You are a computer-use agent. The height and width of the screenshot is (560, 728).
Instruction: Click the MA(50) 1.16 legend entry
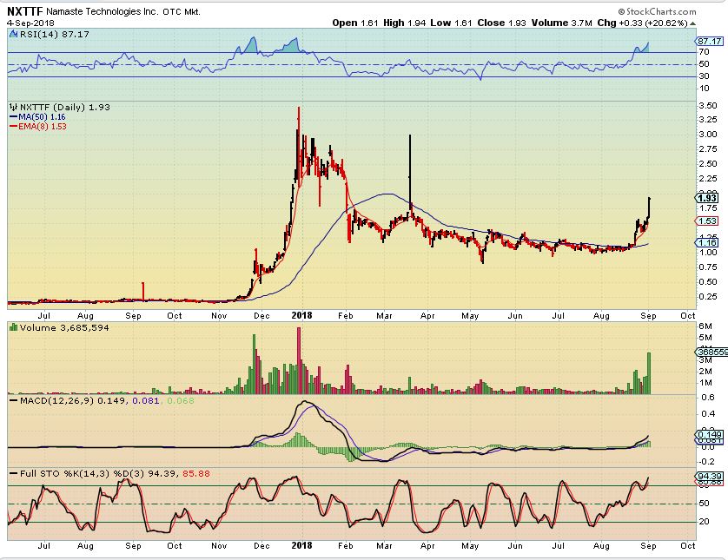pyautogui.click(x=42, y=117)
